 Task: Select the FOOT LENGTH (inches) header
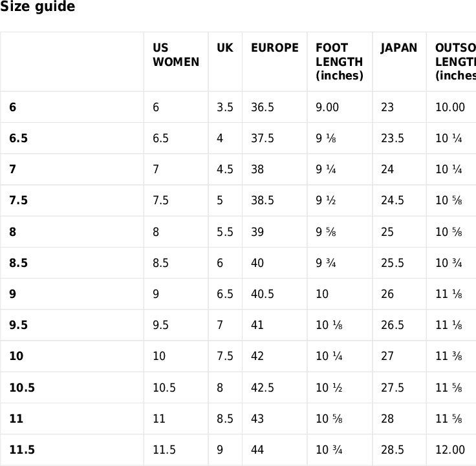tap(340, 62)
